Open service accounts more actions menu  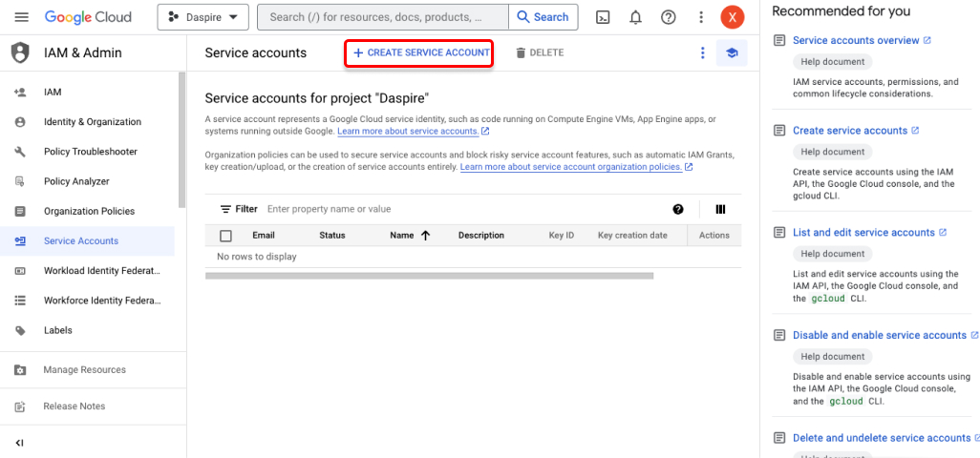pyautogui.click(x=702, y=53)
